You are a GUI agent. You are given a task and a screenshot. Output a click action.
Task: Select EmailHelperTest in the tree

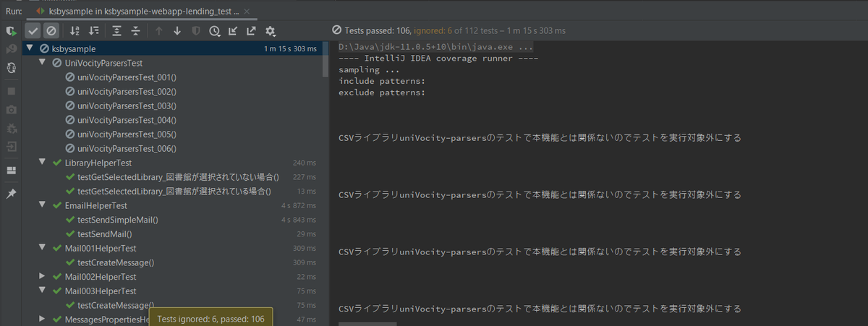95,205
